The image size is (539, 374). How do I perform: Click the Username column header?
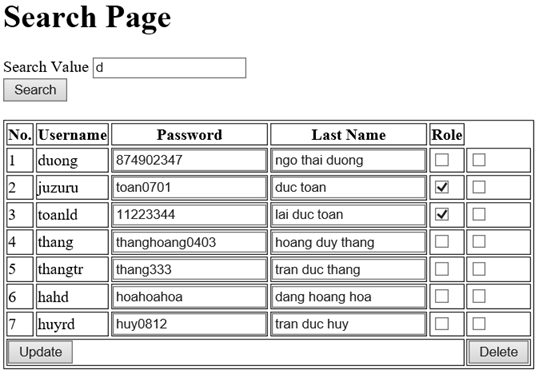[x=72, y=135]
